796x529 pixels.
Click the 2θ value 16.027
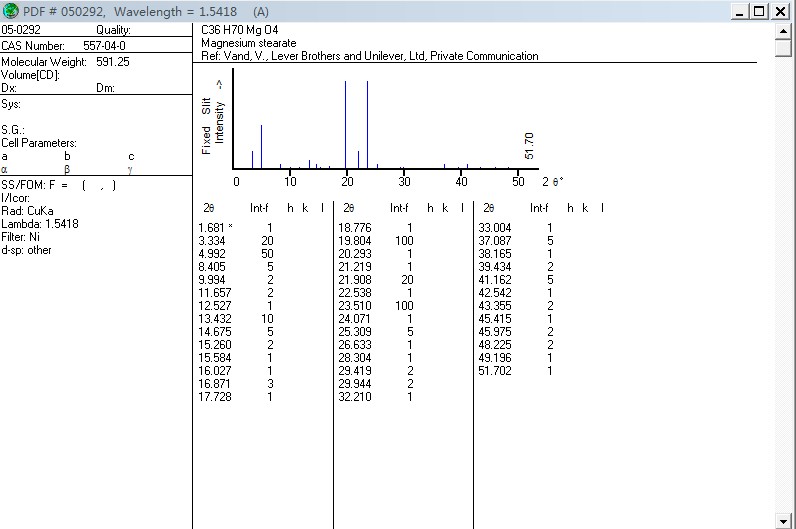click(215, 371)
